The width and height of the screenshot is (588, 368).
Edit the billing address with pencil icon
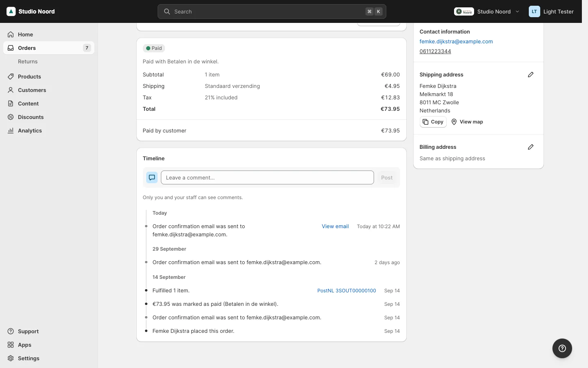tap(530, 147)
